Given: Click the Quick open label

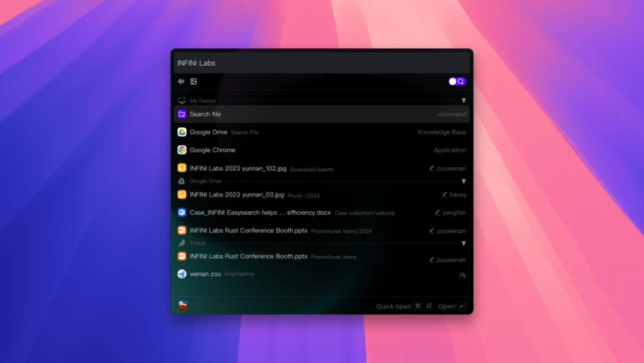Looking at the screenshot, I should 394,306.
